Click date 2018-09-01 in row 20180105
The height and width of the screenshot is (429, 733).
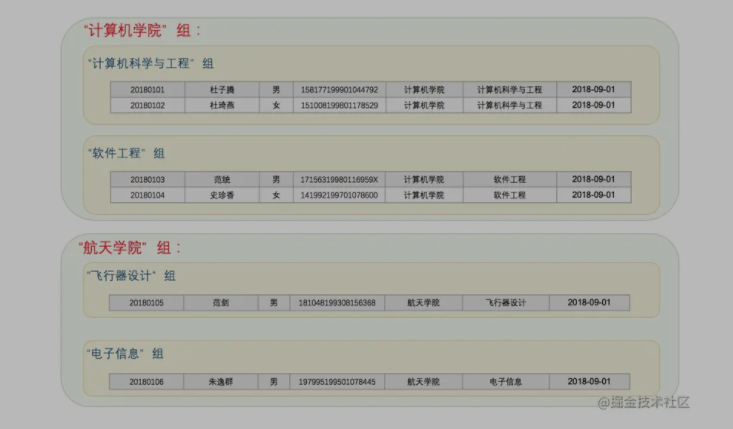[x=589, y=302]
